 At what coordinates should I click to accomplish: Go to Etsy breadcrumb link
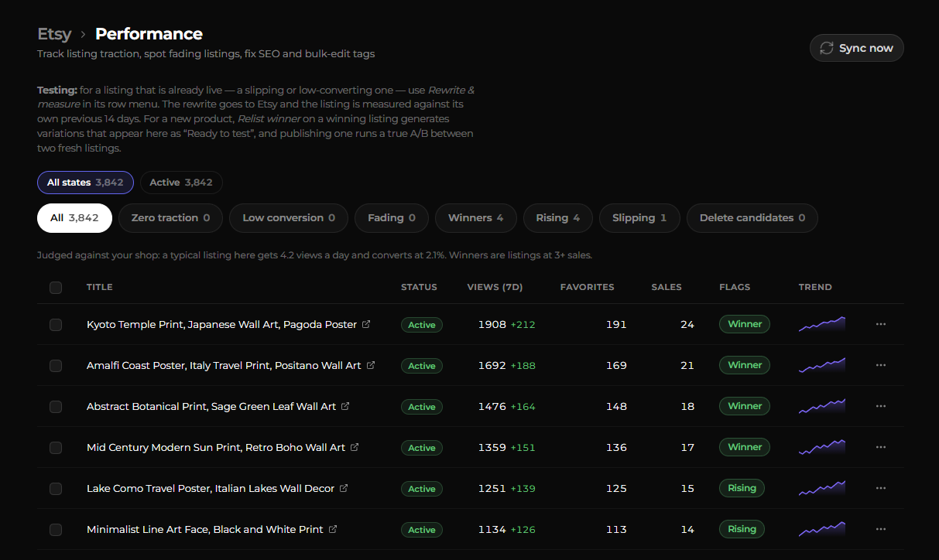54,34
